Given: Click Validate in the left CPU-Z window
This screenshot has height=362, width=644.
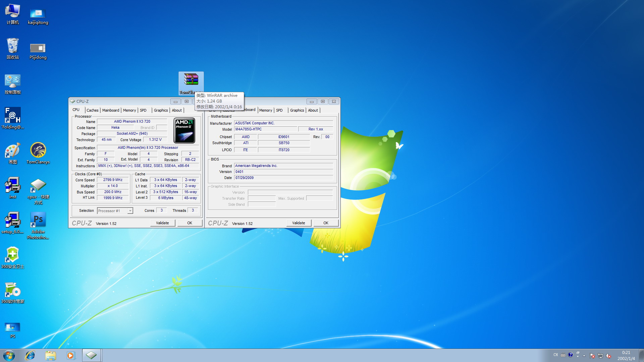Looking at the screenshot, I should click(162, 223).
